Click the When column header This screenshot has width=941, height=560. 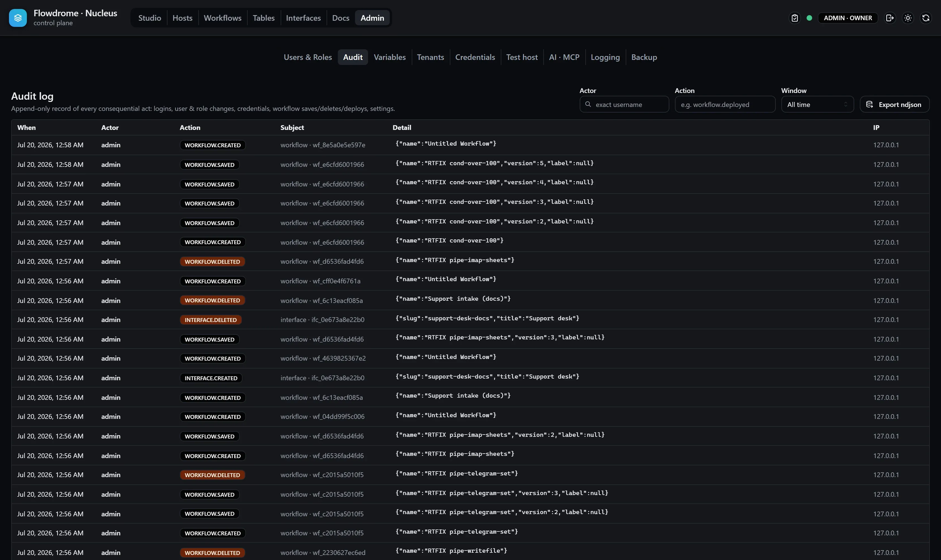point(26,128)
